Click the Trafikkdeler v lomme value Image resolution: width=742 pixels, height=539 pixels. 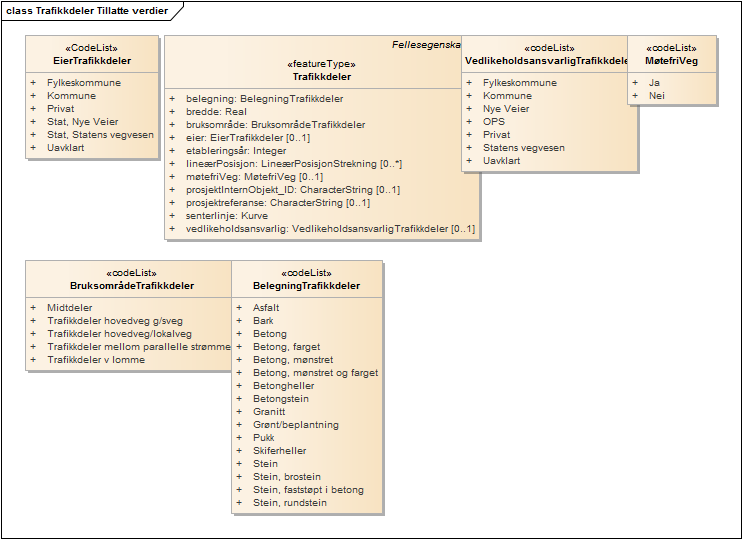click(x=96, y=360)
